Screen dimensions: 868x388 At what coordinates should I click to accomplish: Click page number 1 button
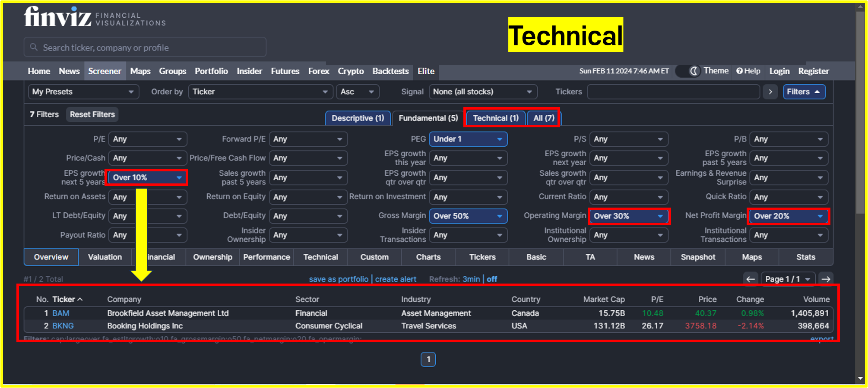[428, 359]
